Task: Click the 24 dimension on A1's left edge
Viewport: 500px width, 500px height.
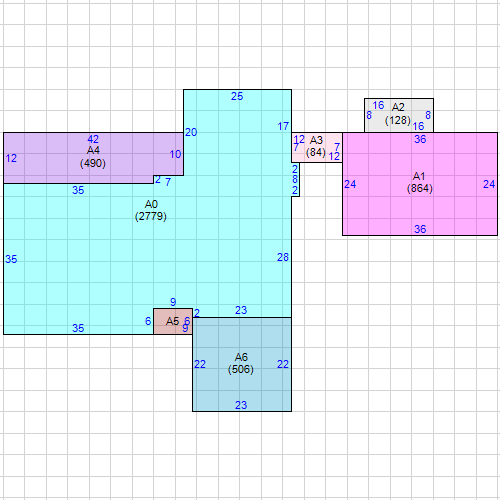Action: click(350, 184)
